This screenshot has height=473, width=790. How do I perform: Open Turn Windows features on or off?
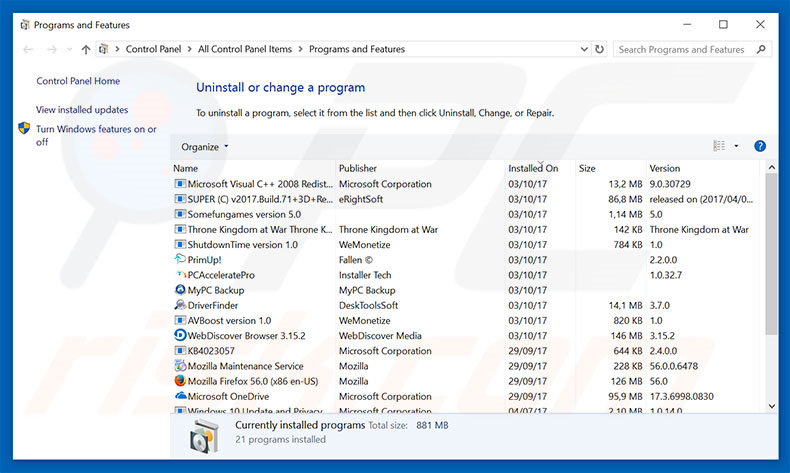click(96, 136)
